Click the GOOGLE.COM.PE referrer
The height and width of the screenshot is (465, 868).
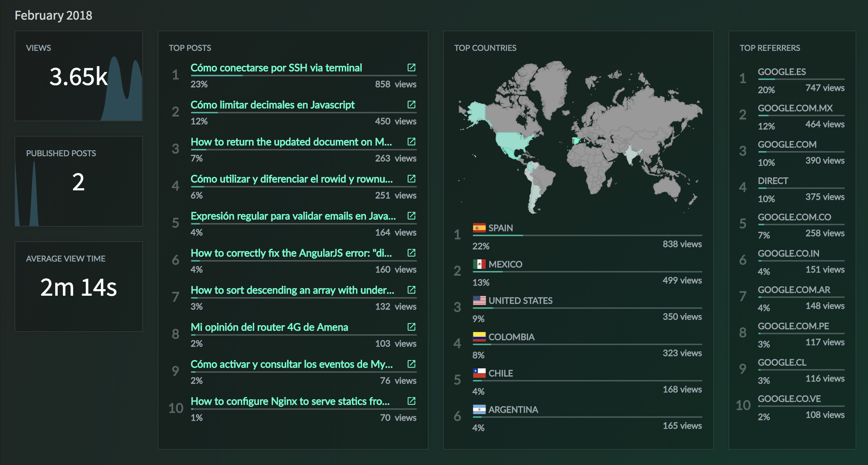(794, 326)
